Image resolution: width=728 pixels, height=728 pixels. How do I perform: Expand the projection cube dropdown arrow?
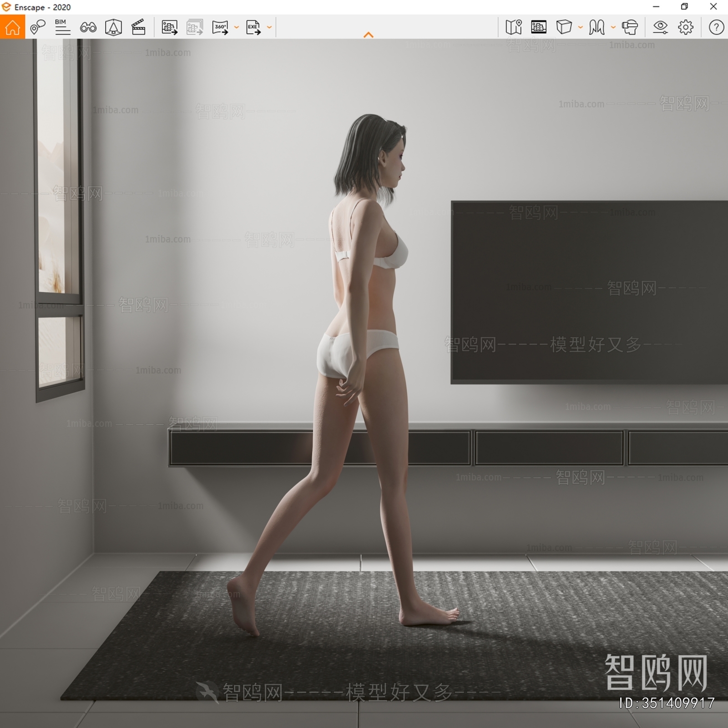[x=580, y=27]
